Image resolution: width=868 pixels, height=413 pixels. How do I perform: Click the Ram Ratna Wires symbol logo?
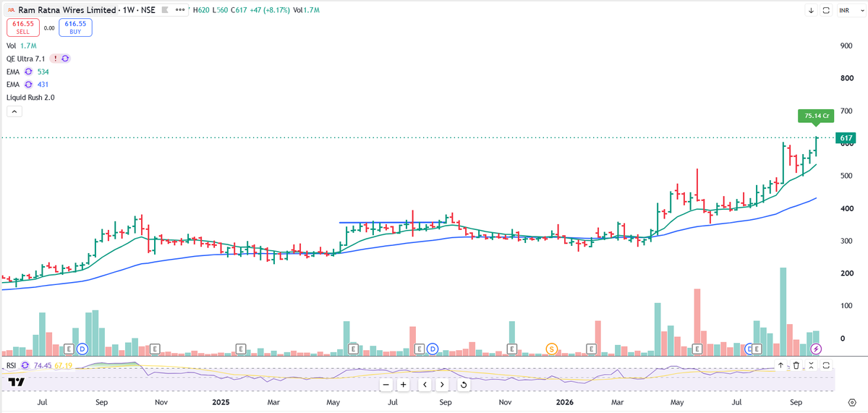12,11
